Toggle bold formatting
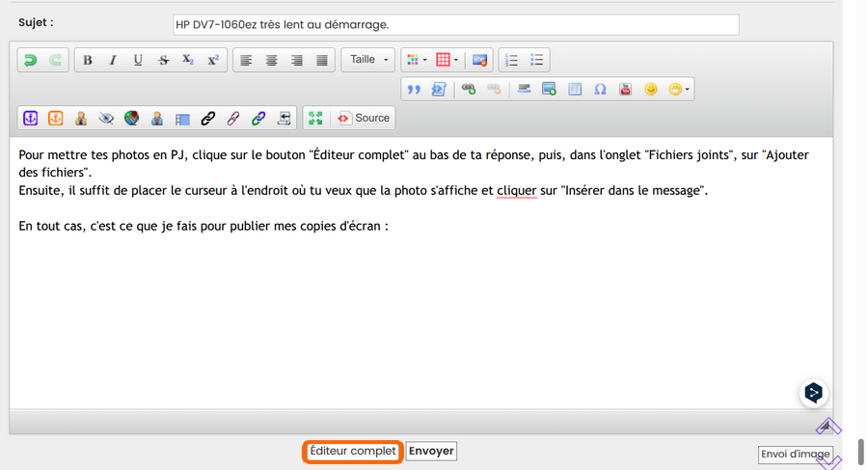Screen dimensions: 868x470 click(88, 60)
